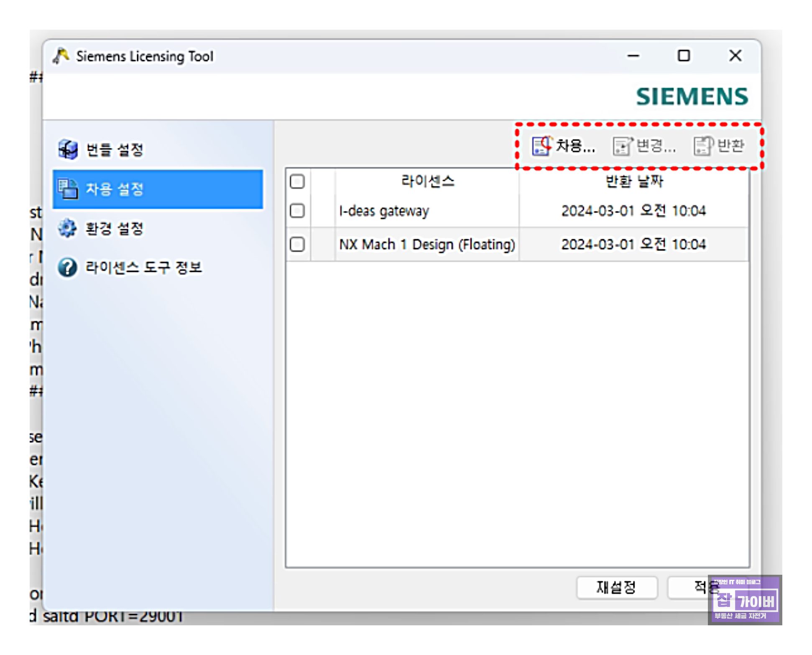Check the NX Mach 1 Design checkbox
This screenshot has width=812, height=655.
coord(297,244)
